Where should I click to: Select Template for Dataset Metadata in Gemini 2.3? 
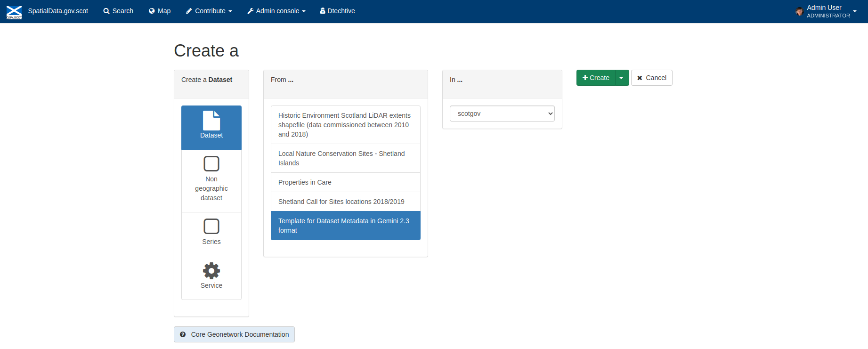[x=346, y=226]
